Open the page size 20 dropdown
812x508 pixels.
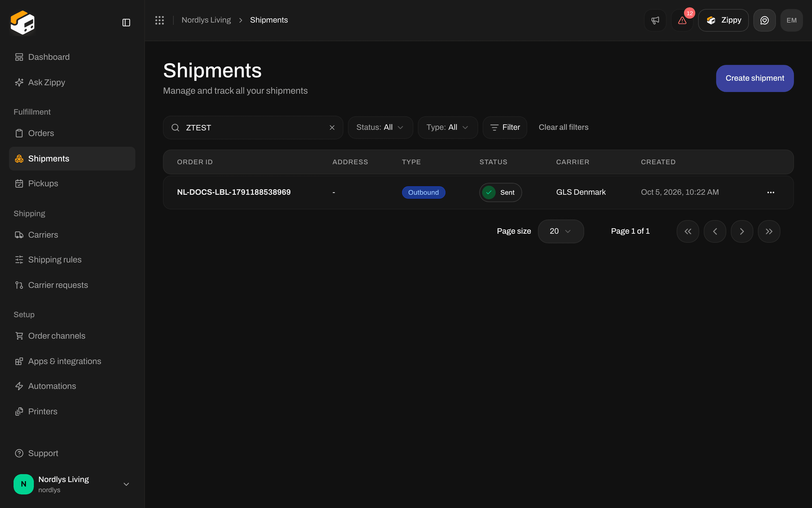tap(561, 231)
